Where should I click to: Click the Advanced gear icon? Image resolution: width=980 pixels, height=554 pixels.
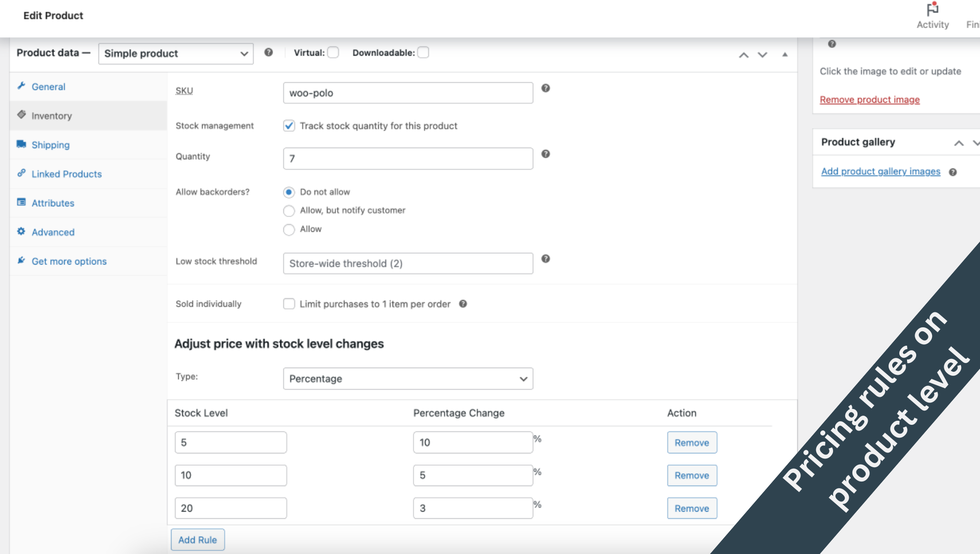21,231
